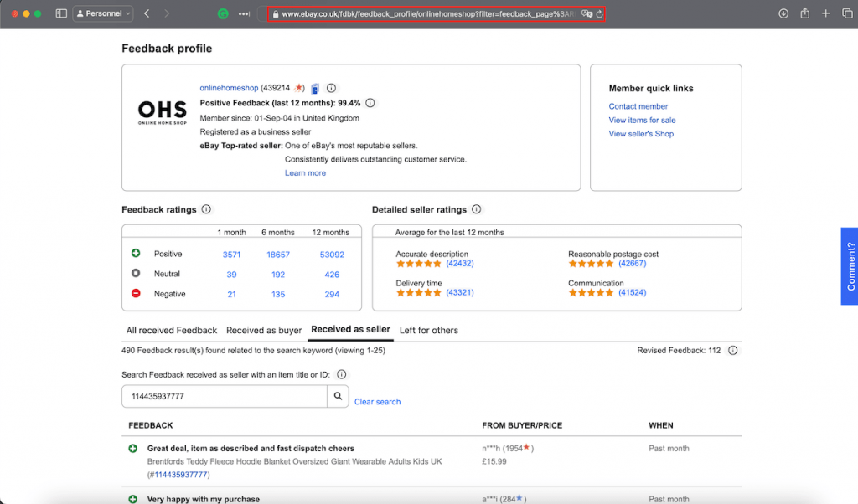
Task: Switch to All received Feedback tab
Action: pyautogui.click(x=171, y=330)
